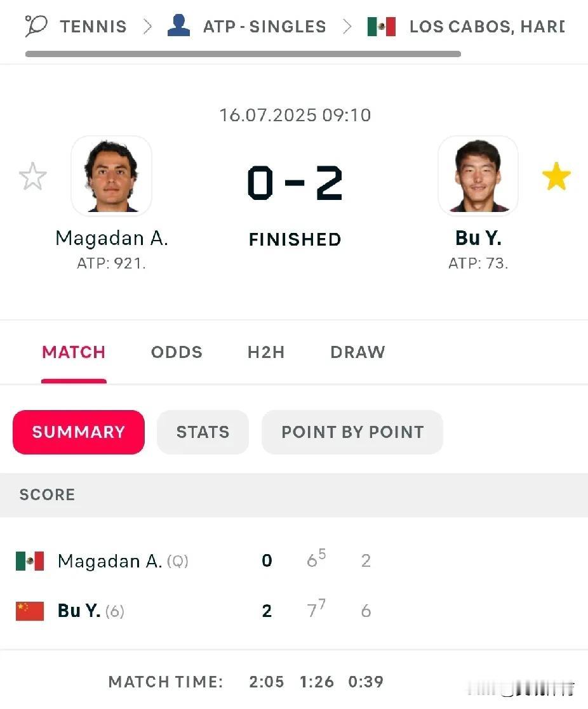Image resolution: width=588 pixels, height=709 pixels.
Task: Expand breadcrumb chevron after TENNIS
Action: point(147,26)
